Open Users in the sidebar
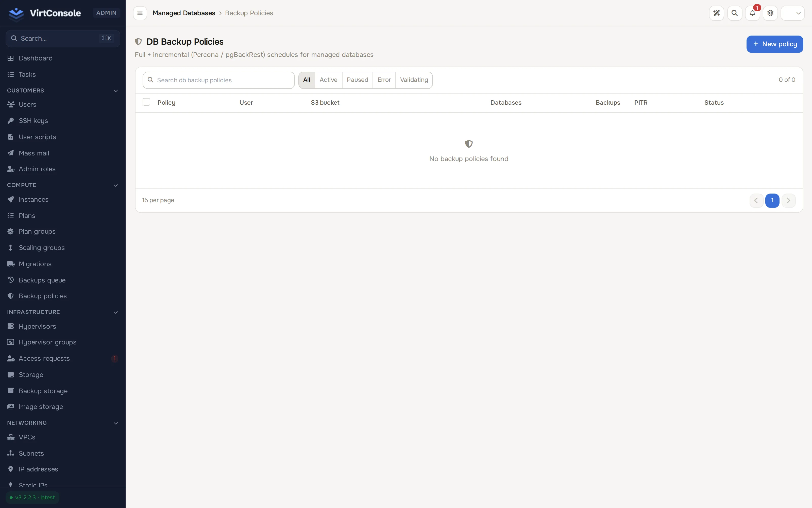Screen dimensions: 812x508 [63, 104]
